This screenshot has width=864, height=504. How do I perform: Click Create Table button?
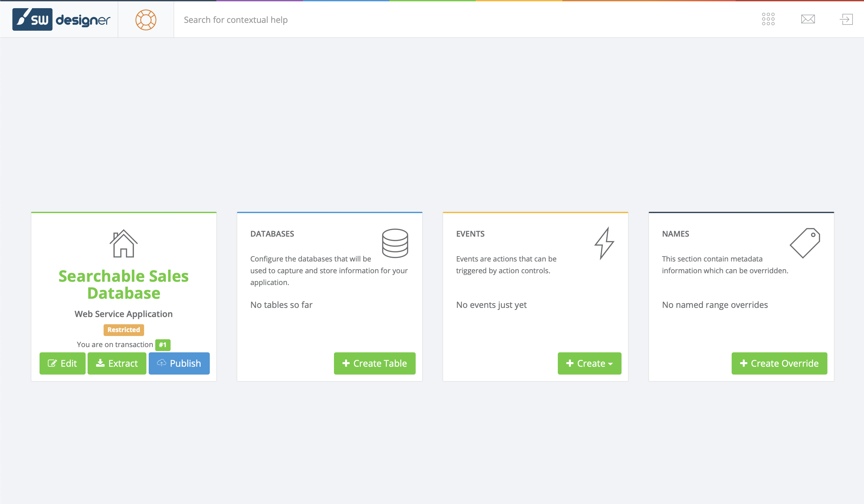point(374,363)
